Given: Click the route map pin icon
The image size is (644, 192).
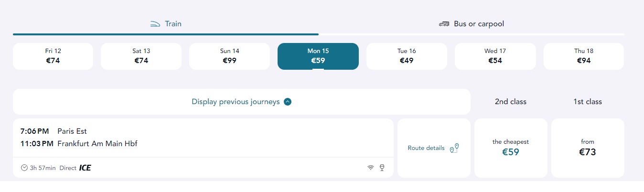Looking at the screenshot, I should 454,148.
